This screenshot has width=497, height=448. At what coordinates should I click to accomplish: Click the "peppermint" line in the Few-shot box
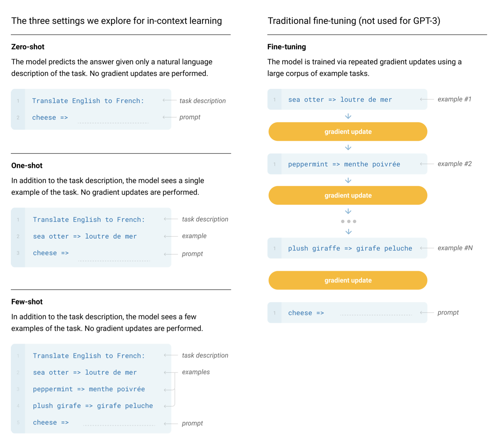[89, 389]
